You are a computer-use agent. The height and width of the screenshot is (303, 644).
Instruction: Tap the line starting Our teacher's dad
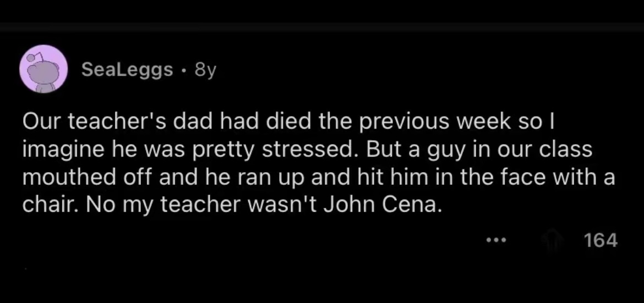coord(288,123)
